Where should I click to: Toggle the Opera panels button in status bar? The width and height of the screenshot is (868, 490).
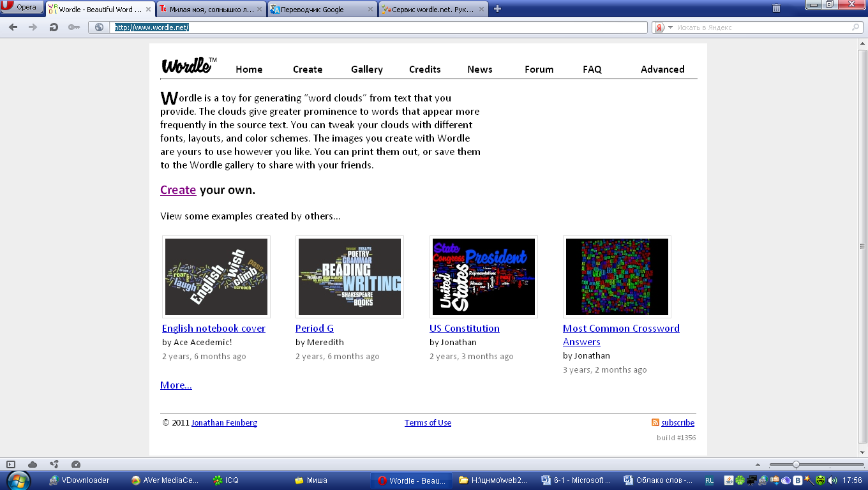click(11, 464)
